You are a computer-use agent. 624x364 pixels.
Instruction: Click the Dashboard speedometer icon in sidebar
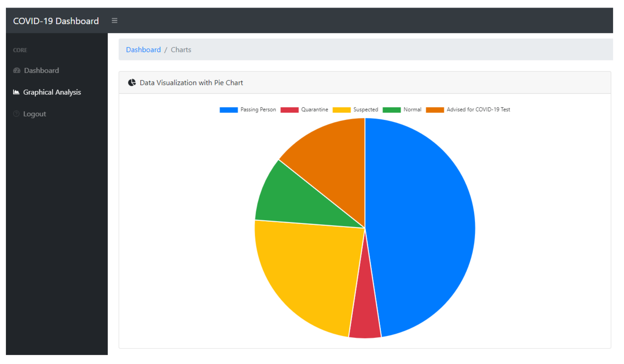17,70
